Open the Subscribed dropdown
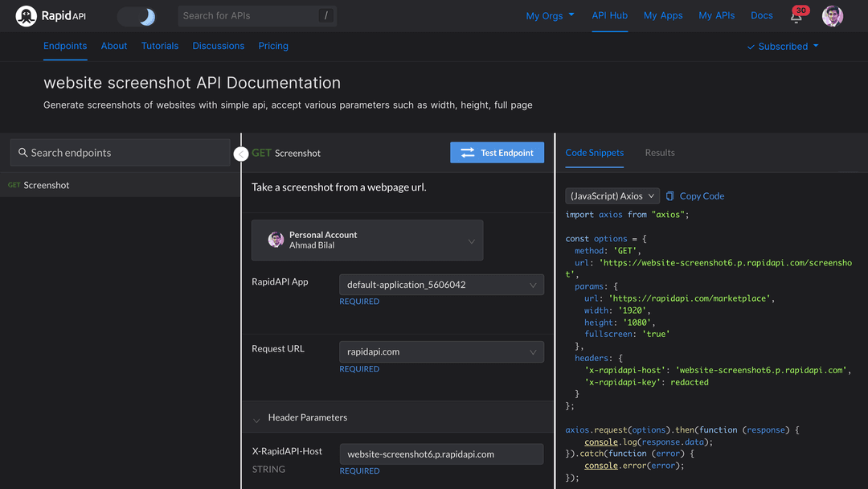 tap(781, 46)
